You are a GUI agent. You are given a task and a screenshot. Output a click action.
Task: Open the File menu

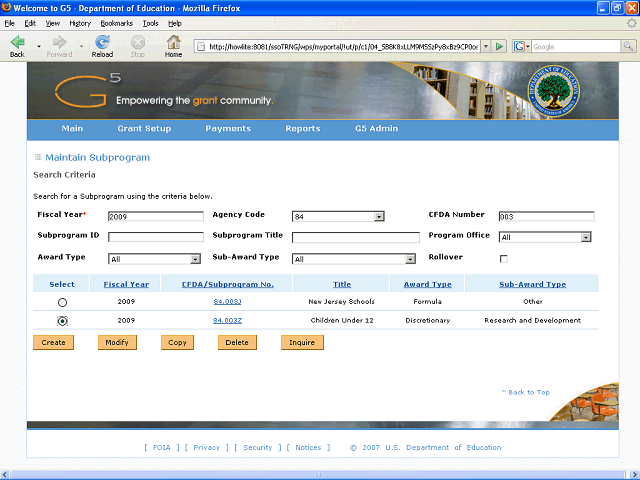(x=9, y=23)
